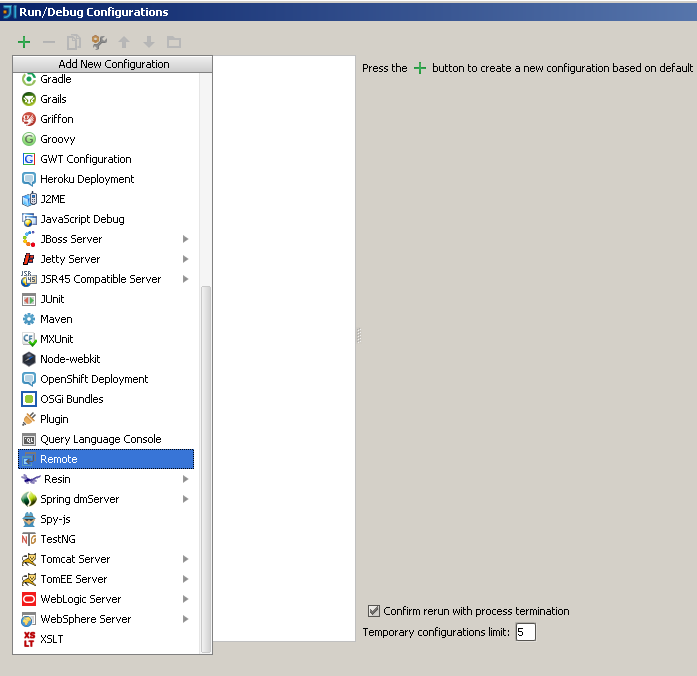Select the Gradle icon in list
The height and width of the screenshot is (676, 697).
(x=29, y=79)
